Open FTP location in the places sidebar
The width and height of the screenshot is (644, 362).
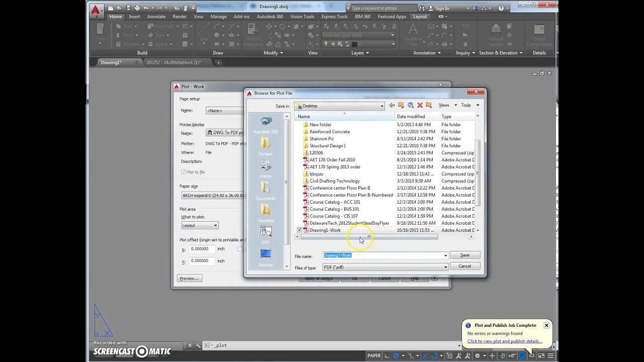[266, 235]
